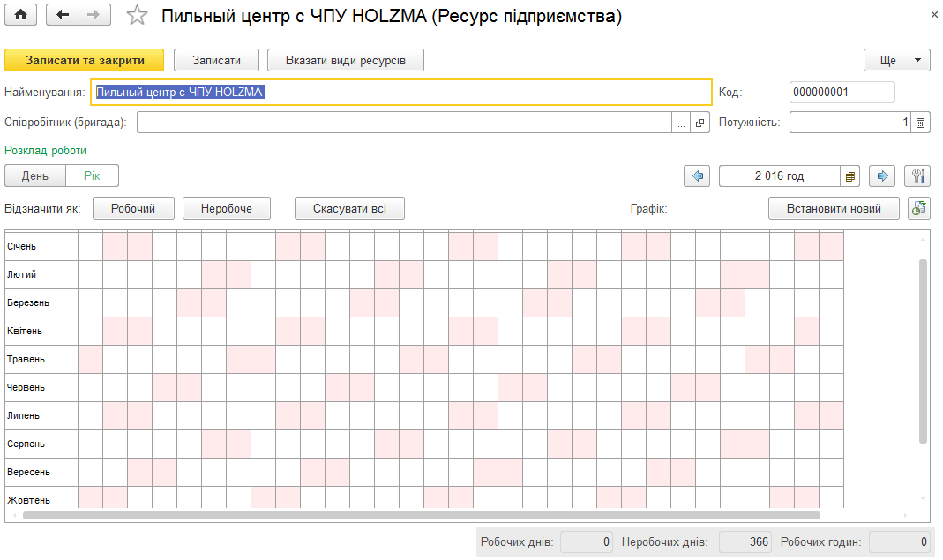Expand the Ще dropdown menu

tap(897, 60)
